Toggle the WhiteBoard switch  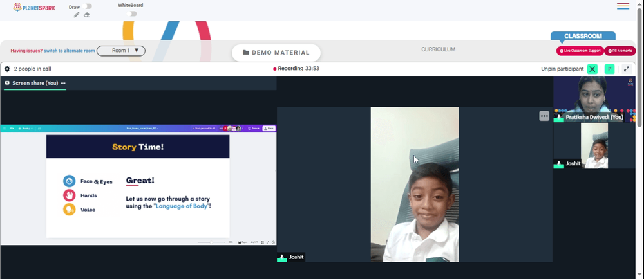tap(131, 14)
